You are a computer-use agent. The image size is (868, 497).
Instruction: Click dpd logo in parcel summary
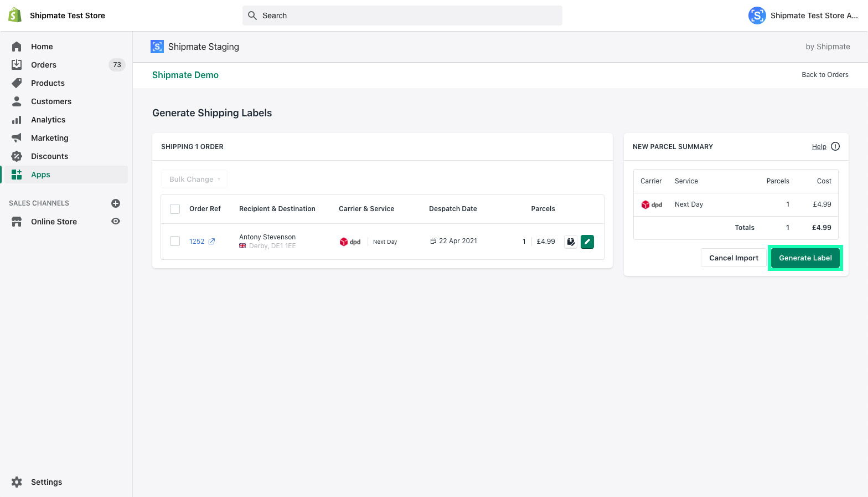[x=652, y=204]
